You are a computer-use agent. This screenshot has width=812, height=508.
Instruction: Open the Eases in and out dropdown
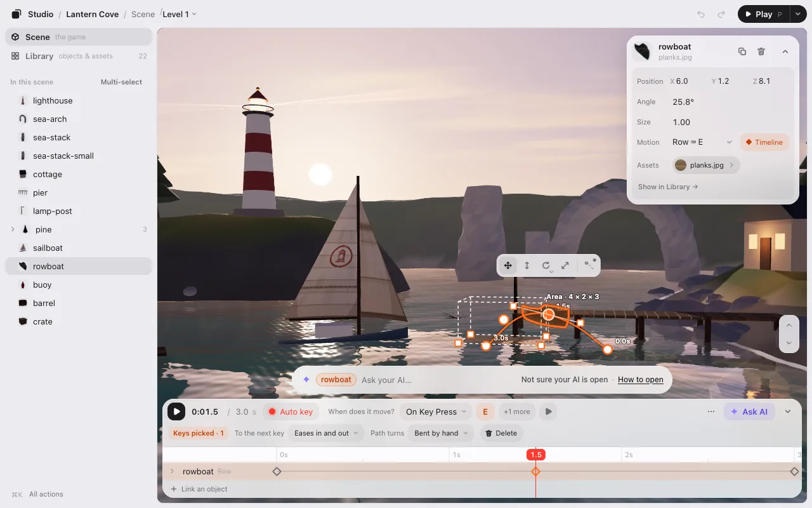(326, 433)
